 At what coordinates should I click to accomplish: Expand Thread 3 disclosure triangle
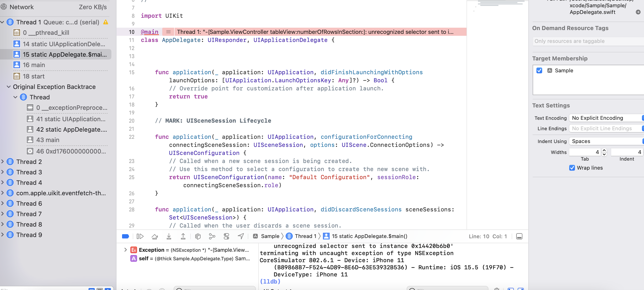pyautogui.click(x=2, y=172)
